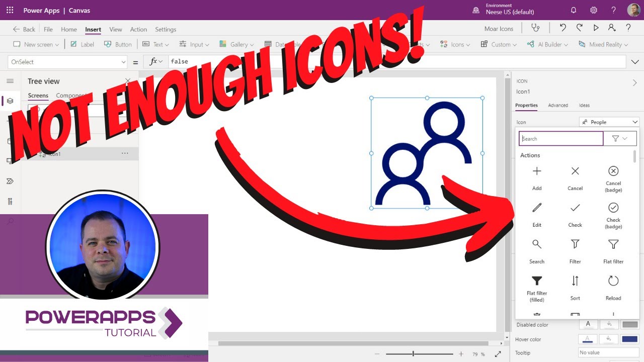
Task: Open the View tab
Action: point(116,29)
